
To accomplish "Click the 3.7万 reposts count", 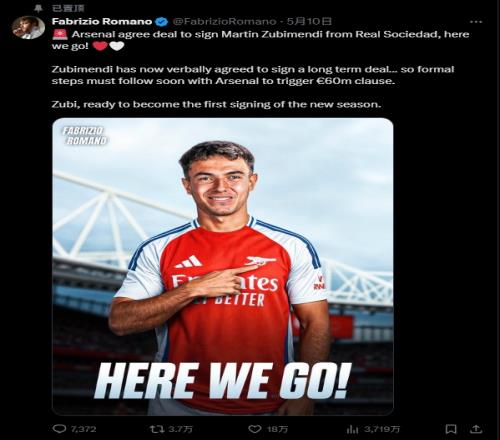I will click(180, 429).
